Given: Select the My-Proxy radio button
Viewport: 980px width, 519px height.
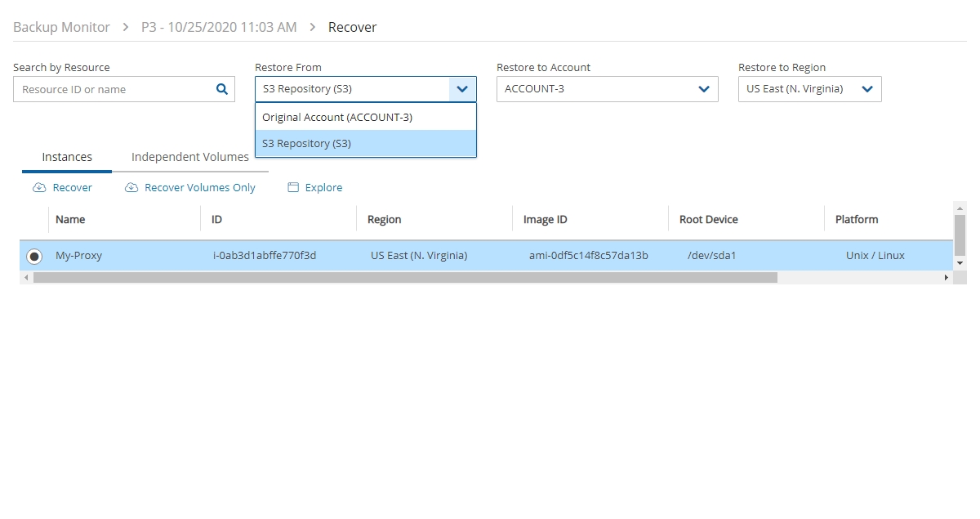Looking at the screenshot, I should coord(34,256).
